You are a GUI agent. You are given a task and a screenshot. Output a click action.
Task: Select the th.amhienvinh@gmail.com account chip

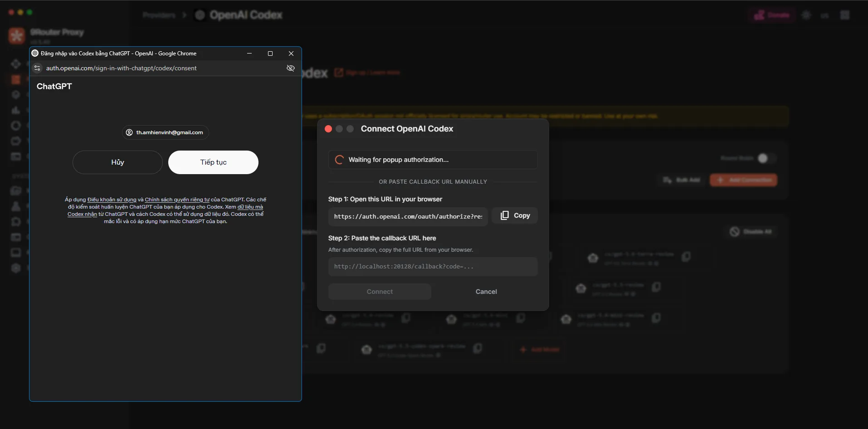(165, 132)
